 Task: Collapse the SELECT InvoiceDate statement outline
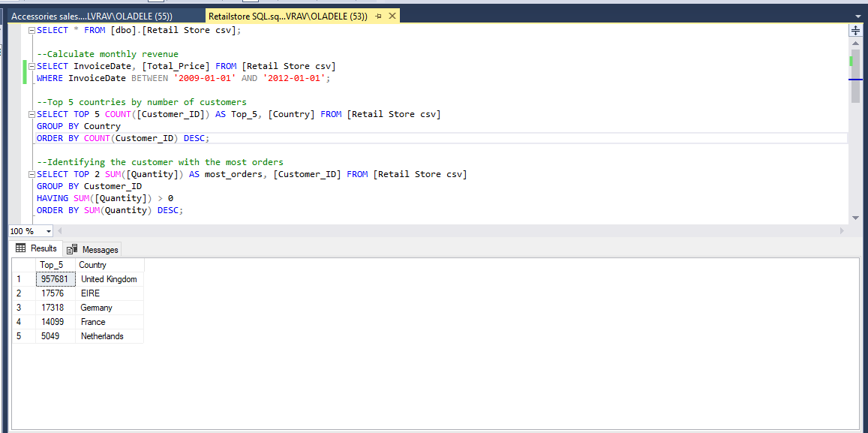coord(32,67)
